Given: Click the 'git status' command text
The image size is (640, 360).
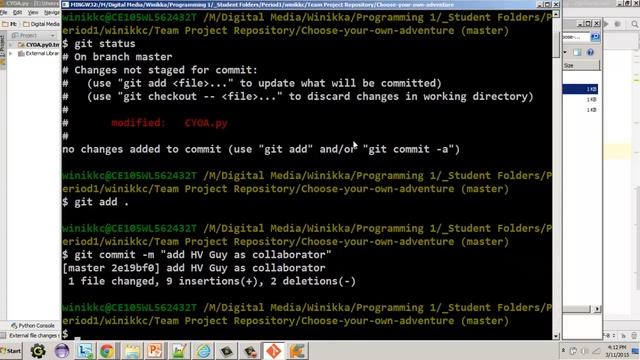Looking at the screenshot, I should (x=104, y=44).
